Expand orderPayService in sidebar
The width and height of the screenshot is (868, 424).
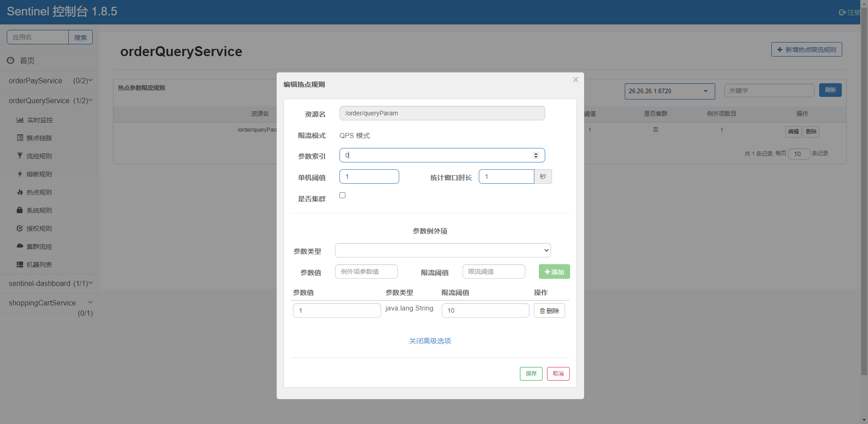pos(50,81)
